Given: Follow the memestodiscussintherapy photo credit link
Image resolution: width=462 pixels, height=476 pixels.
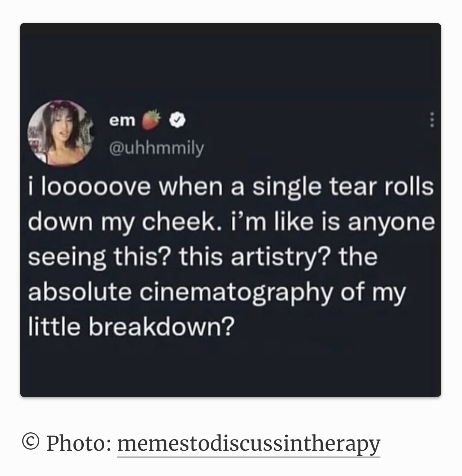Looking at the screenshot, I should pyautogui.click(x=249, y=444).
